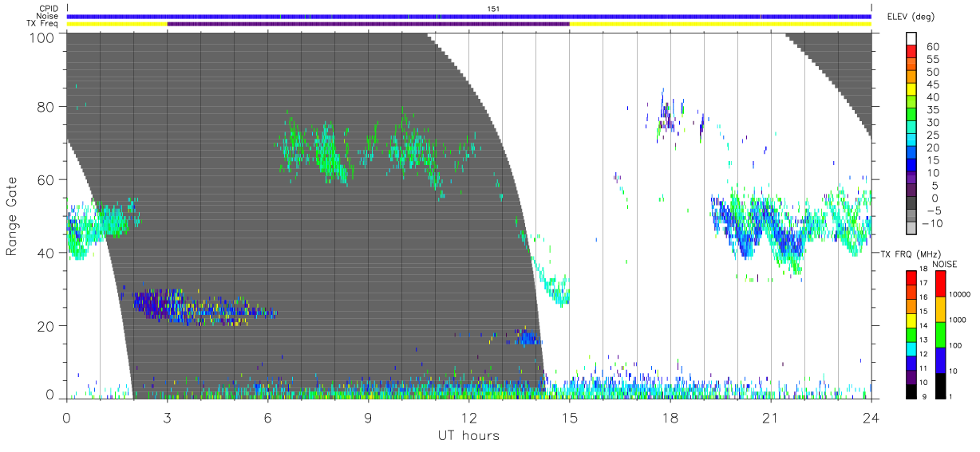Viewport: 980px width, 452px height.
Task: Click the '60' value on the ELEV scale
Action: coord(931,47)
